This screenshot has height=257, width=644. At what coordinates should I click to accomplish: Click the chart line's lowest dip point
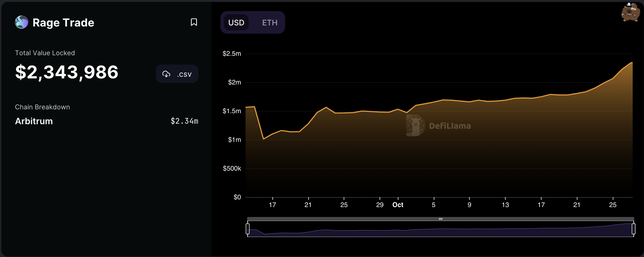pyautogui.click(x=264, y=139)
